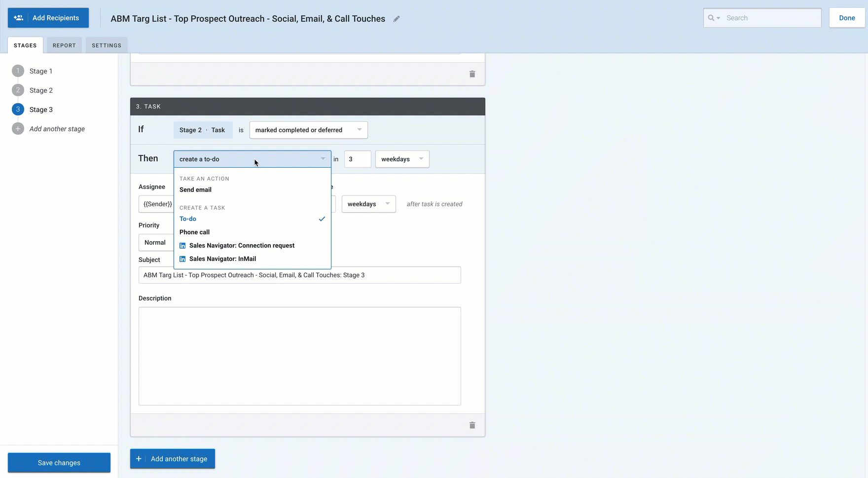868x478 pixels.
Task: Click 'Add another stage' bottom button
Action: click(173, 459)
